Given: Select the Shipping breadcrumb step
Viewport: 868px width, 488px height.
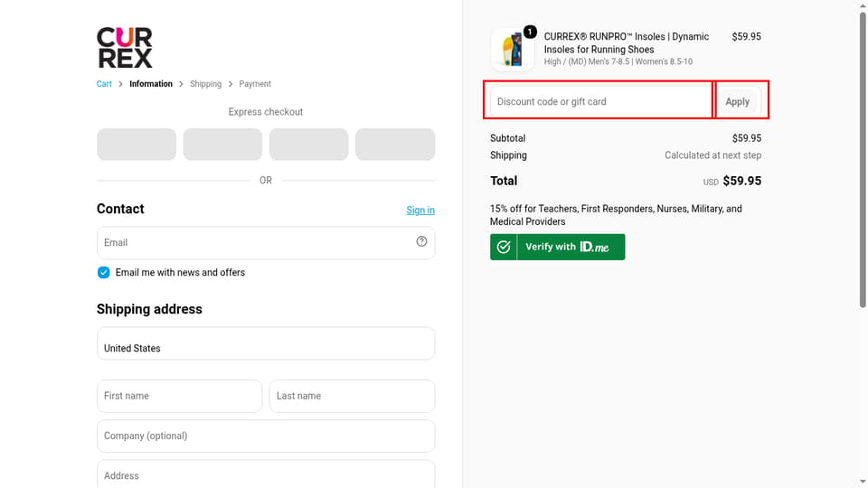Looking at the screenshot, I should pyautogui.click(x=205, y=84).
